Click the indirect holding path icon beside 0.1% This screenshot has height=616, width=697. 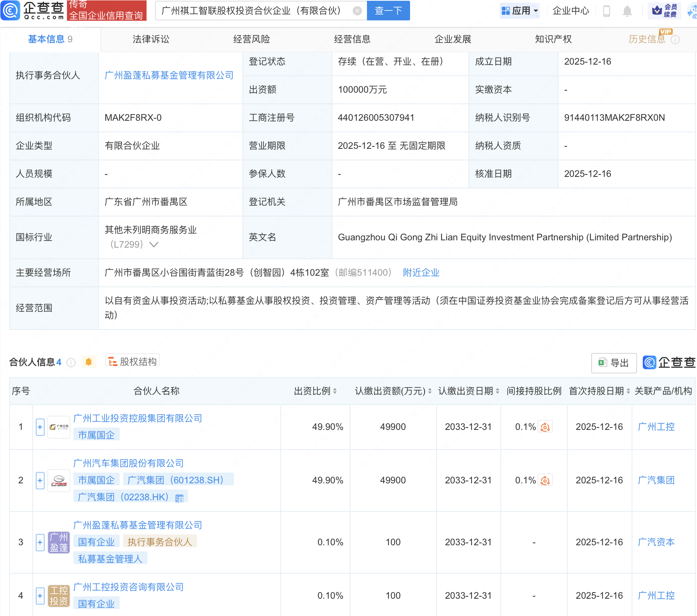coord(545,427)
